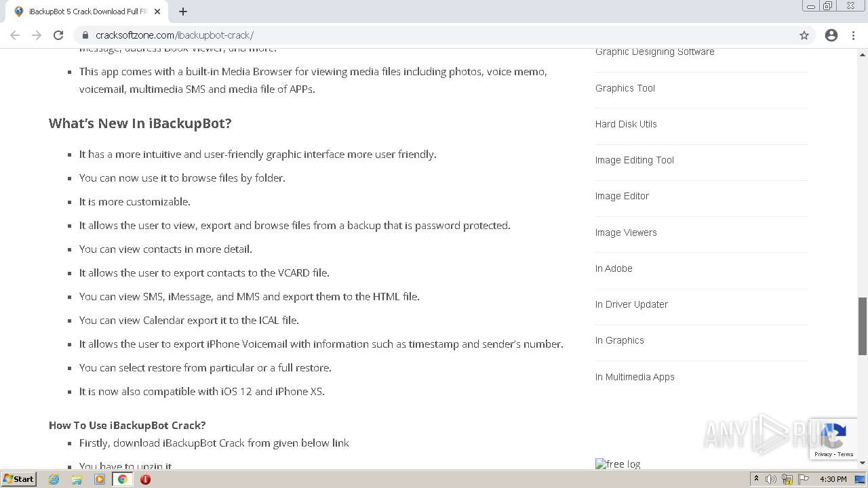Click the 'compatible with iOS 12 and iPhone XS' line
Viewport: 868px width, 488px height.
(x=201, y=391)
